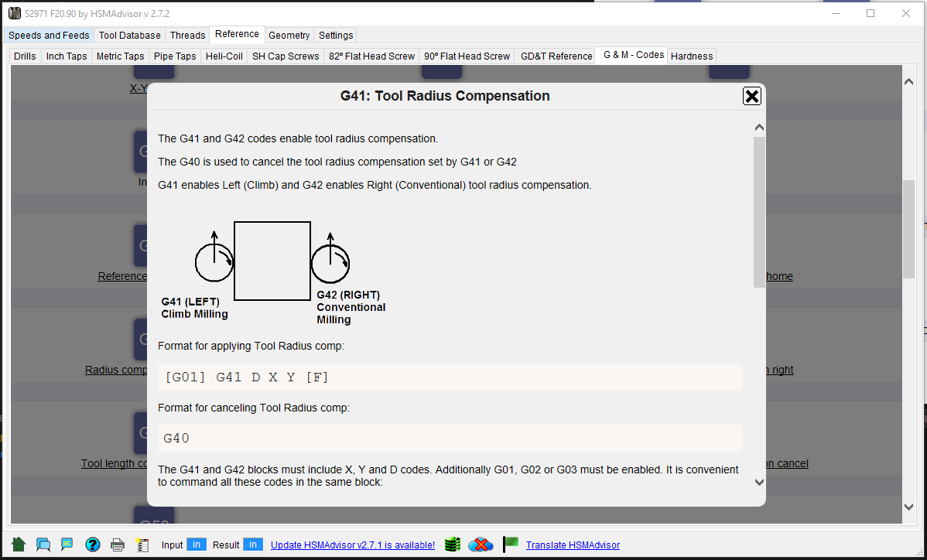Click the green database stack icon
The height and width of the screenshot is (560, 927).
pyautogui.click(x=452, y=545)
